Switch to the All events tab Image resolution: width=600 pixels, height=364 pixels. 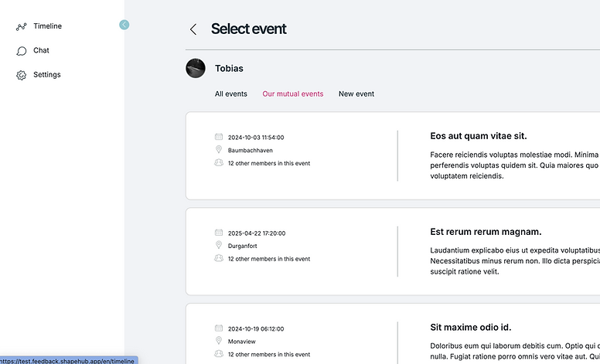coord(231,94)
